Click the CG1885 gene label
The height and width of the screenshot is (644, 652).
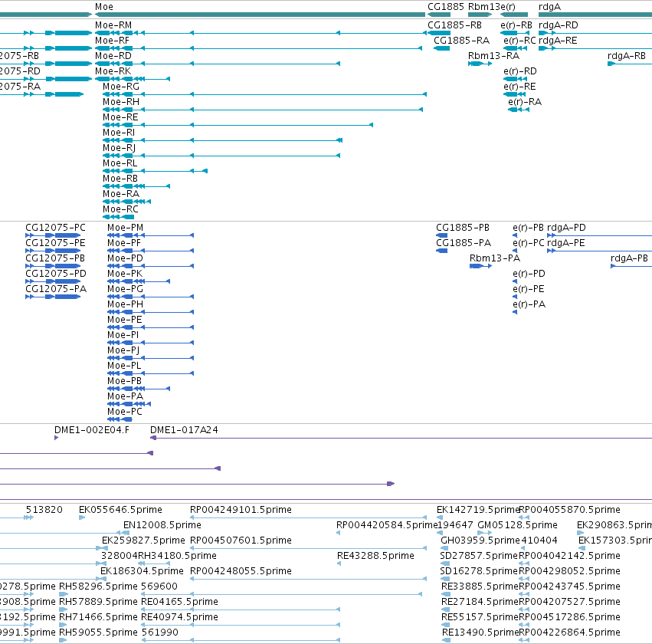[446, 7]
